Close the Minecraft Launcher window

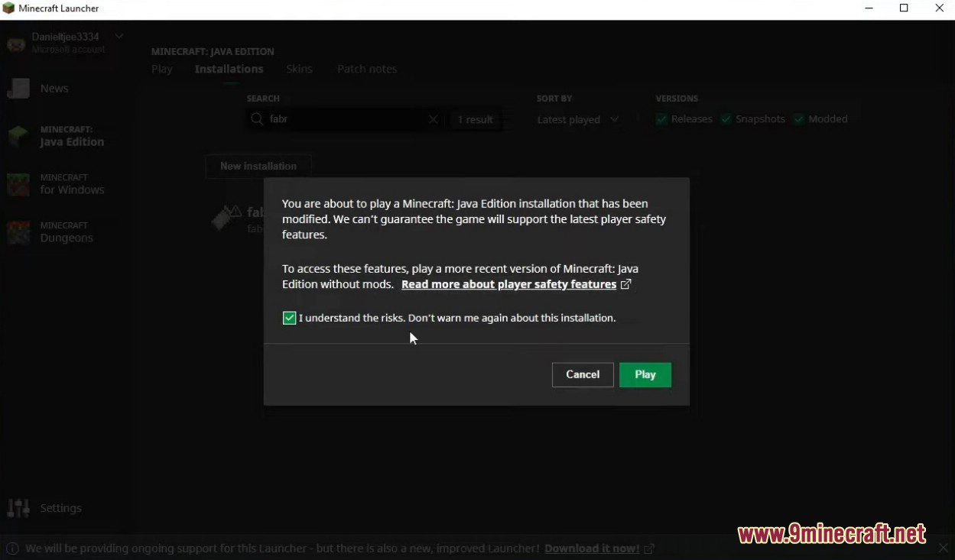point(940,8)
